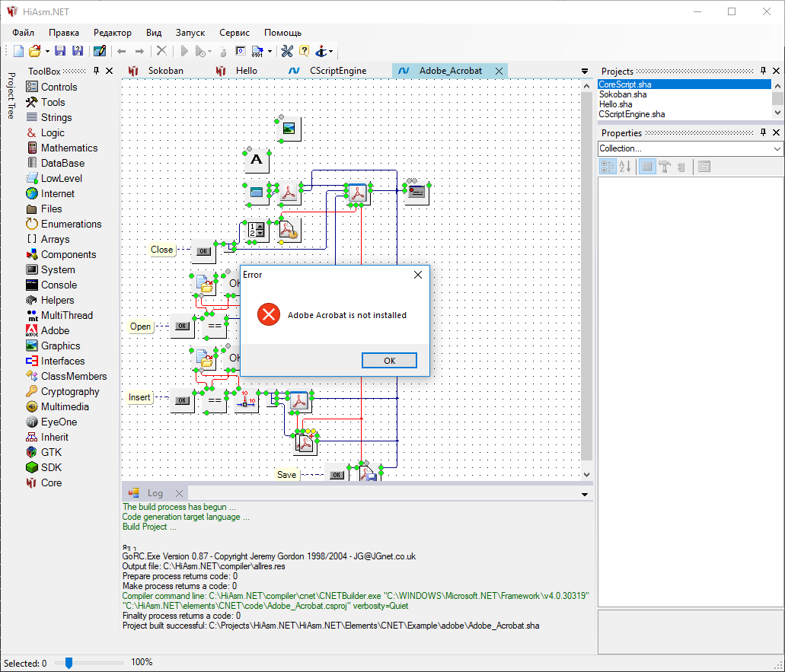785x672 pixels.
Task: Click the wrench and screwdriver settings icon
Action: click(x=287, y=52)
